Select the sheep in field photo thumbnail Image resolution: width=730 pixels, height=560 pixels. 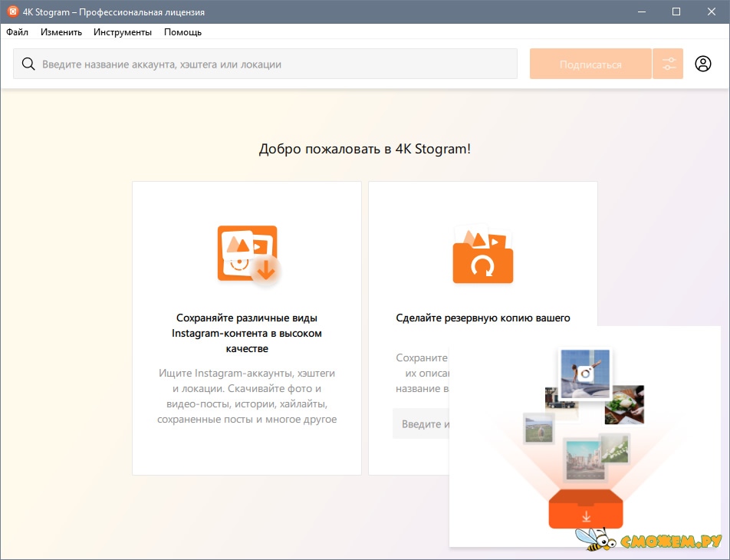pyautogui.click(x=538, y=429)
